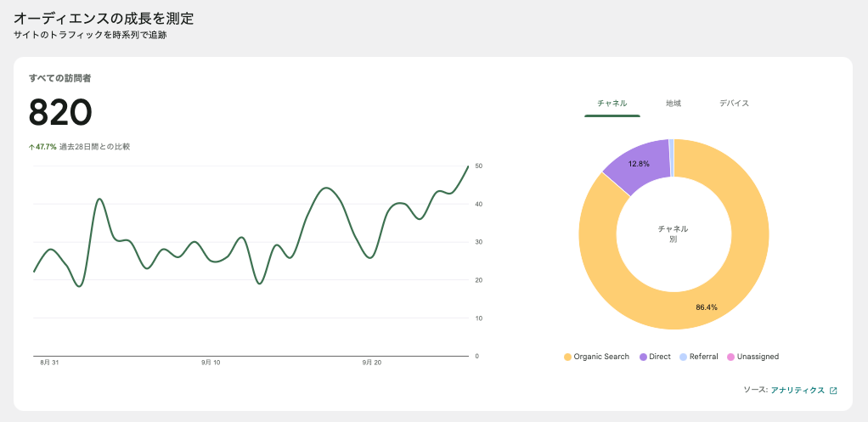Click the 820 total visitors number
Screen dimensions: 868x422
[x=60, y=113]
